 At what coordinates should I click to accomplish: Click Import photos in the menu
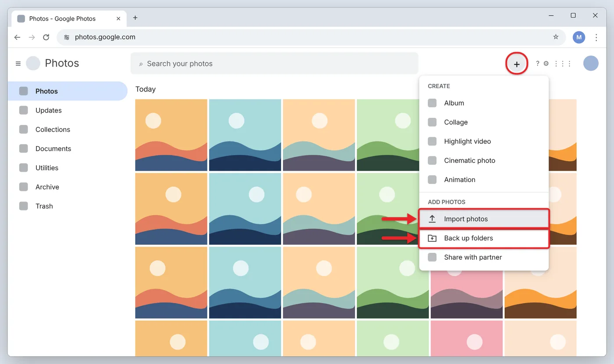(x=484, y=219)
